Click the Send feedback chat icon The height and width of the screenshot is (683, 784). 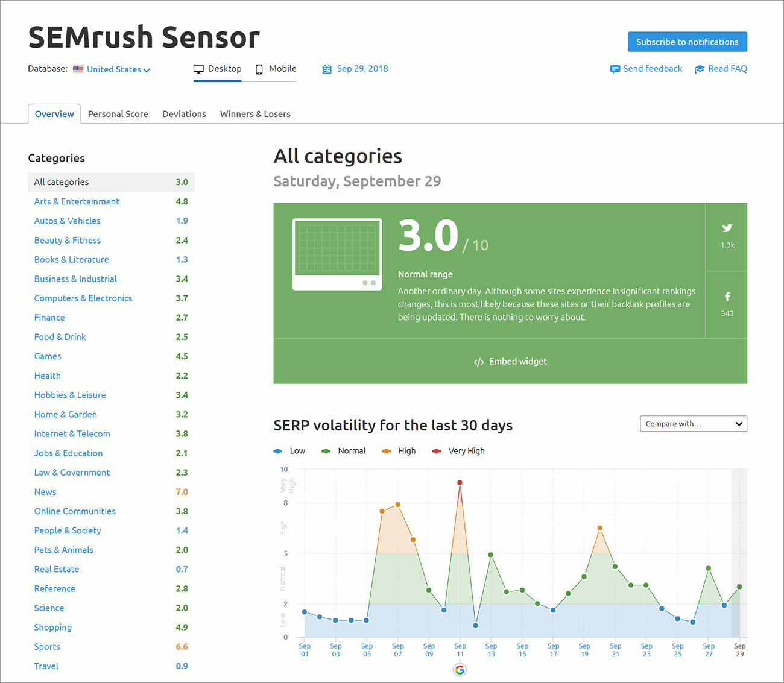pyautogui.click(x=615, y=69)
